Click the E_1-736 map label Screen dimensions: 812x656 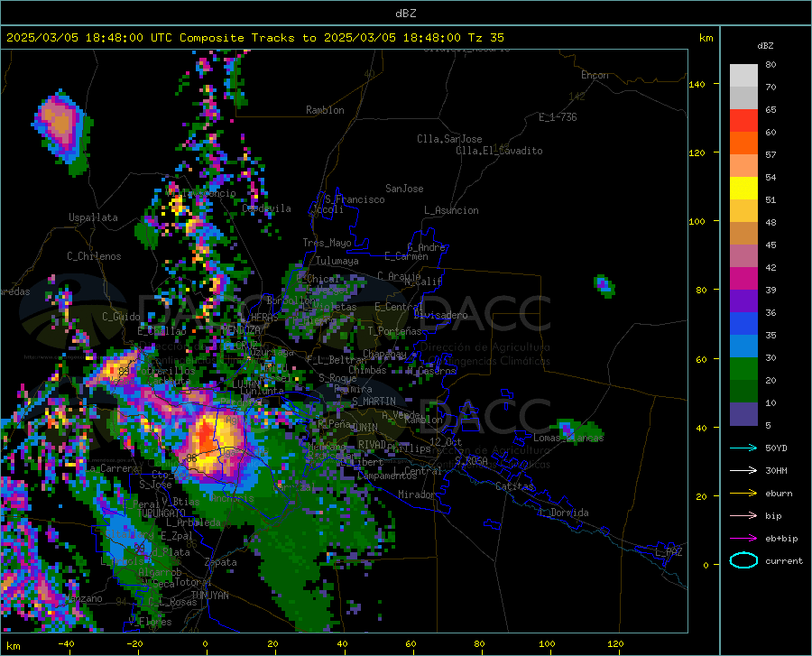[558, 117]
